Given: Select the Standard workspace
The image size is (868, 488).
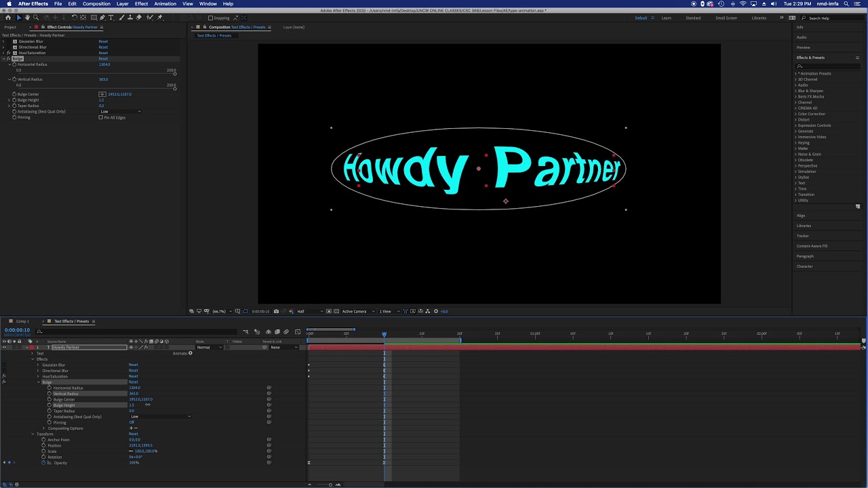Looking at the screenshot, I should [693, 18].
